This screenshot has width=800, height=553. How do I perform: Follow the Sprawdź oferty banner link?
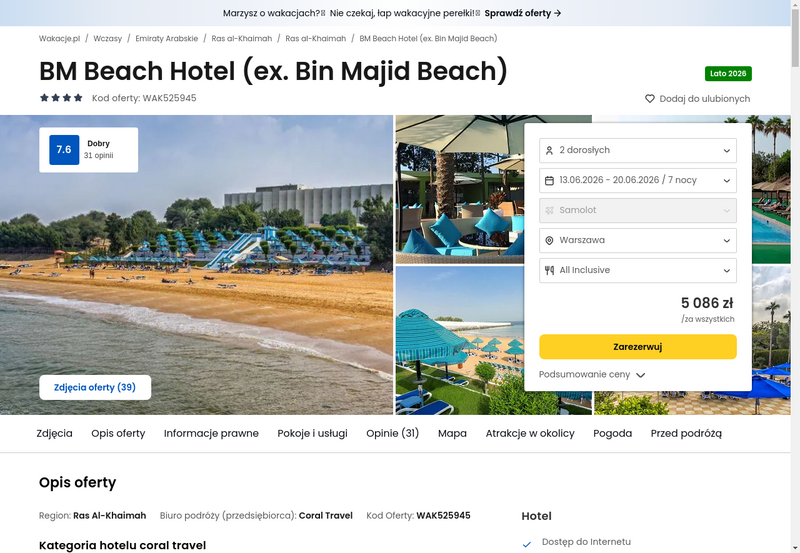[523, 13]
